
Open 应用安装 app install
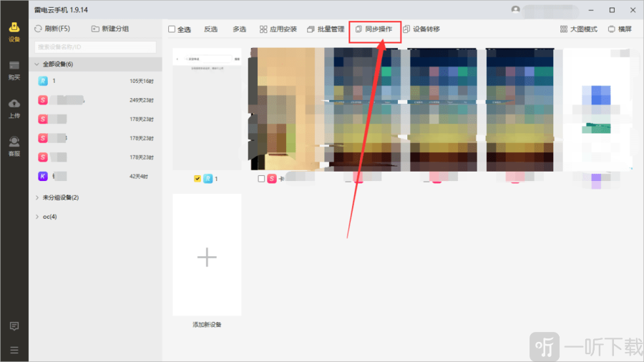tap(278, 29)
